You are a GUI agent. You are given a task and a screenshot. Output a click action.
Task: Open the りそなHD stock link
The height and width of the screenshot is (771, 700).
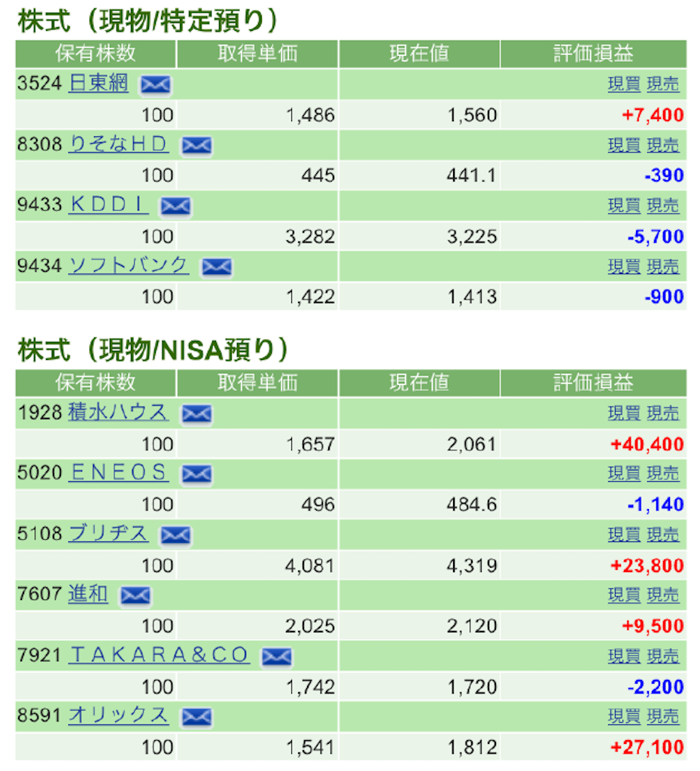coord(118,144)
